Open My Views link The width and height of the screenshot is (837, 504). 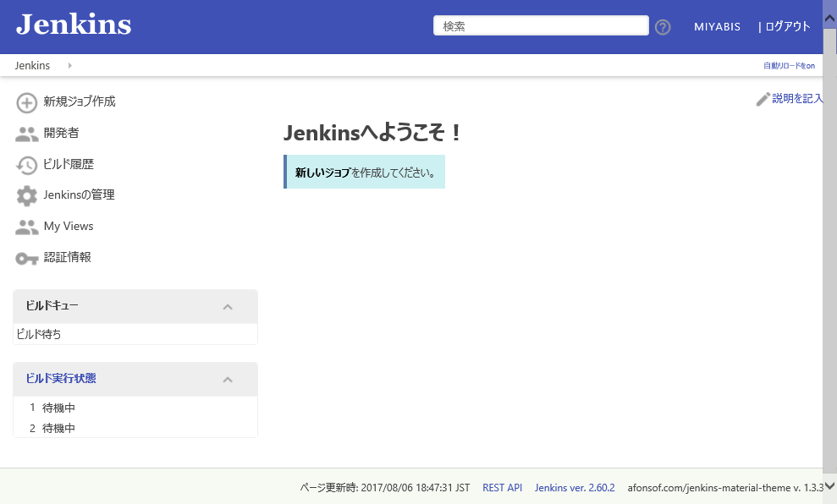[69, 226]
